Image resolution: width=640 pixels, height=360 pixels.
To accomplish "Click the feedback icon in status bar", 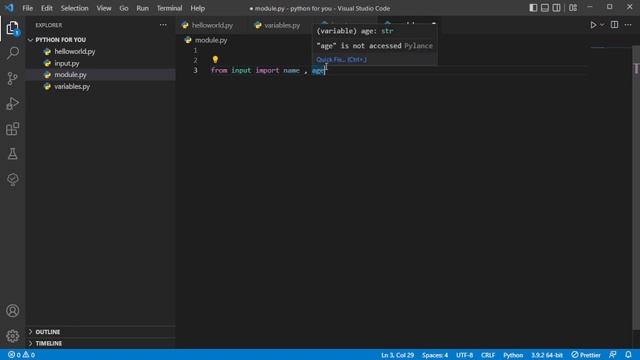I will tap(613, 355).
